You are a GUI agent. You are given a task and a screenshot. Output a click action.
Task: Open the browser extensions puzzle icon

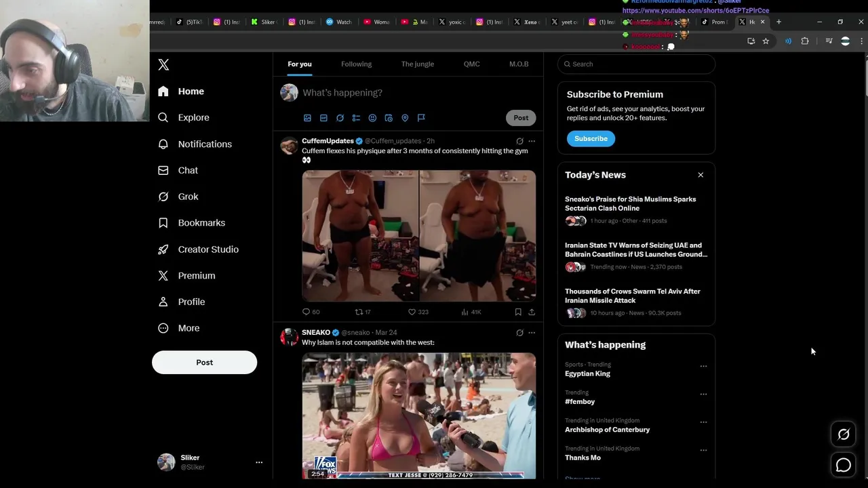805,41
